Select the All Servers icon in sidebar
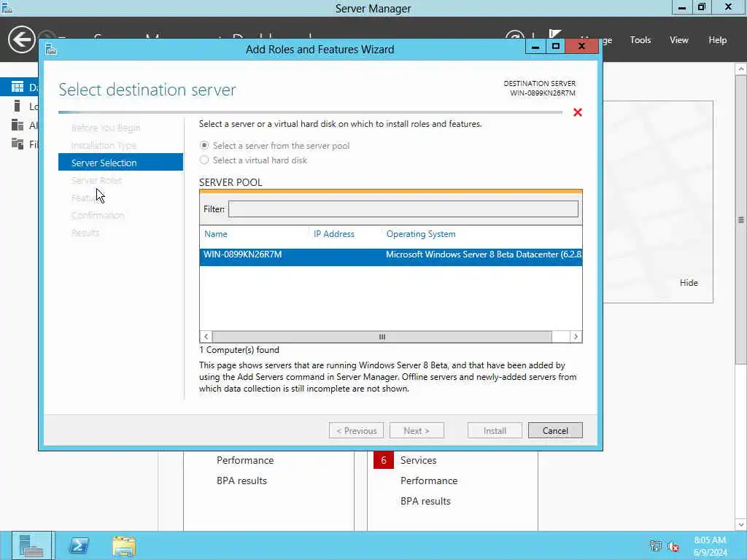 click(18, 125)
